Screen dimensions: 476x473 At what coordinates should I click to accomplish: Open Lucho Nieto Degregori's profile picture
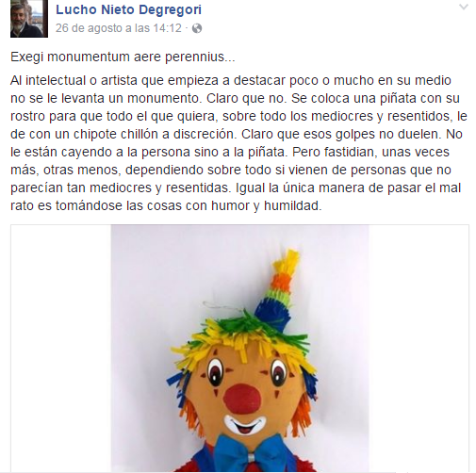click(x=29, y=19)
